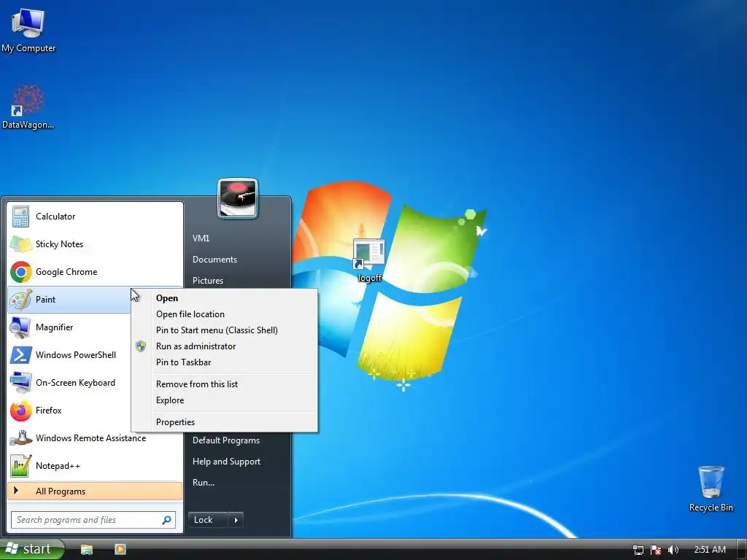Select Explore in context menu
Viewport: 747px width, 560px height.
point(224,400)
